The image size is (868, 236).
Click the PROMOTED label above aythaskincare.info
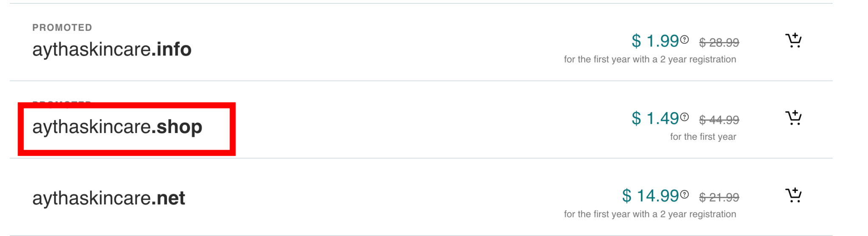coord(62,28)
